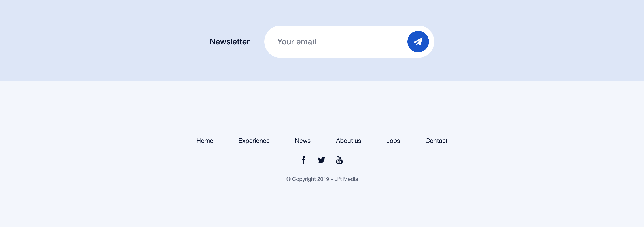Open the Experience section
The height and width of the screenshot is (227, 644).
254,141
